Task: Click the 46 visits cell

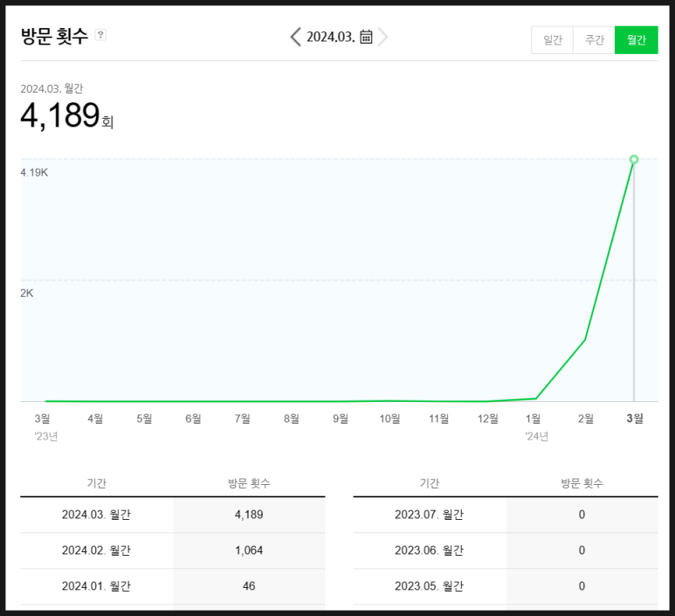Action: (x=249, y=586)
